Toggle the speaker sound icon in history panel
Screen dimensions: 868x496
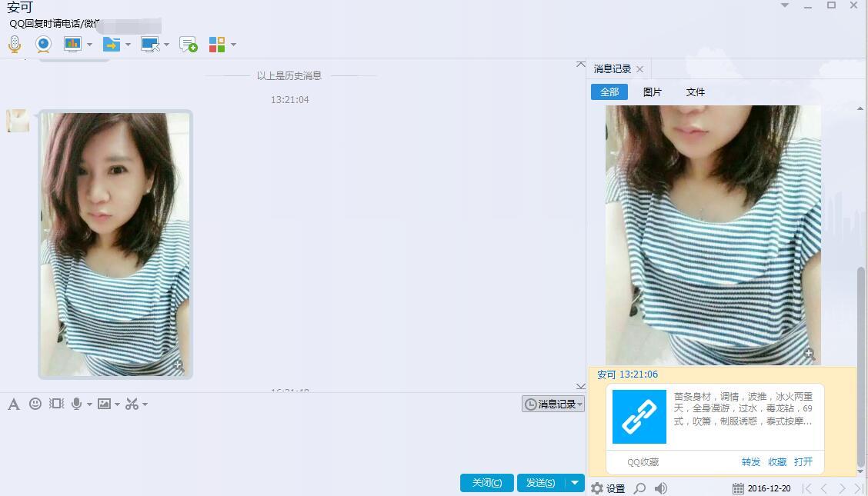[x=661, y=488]
